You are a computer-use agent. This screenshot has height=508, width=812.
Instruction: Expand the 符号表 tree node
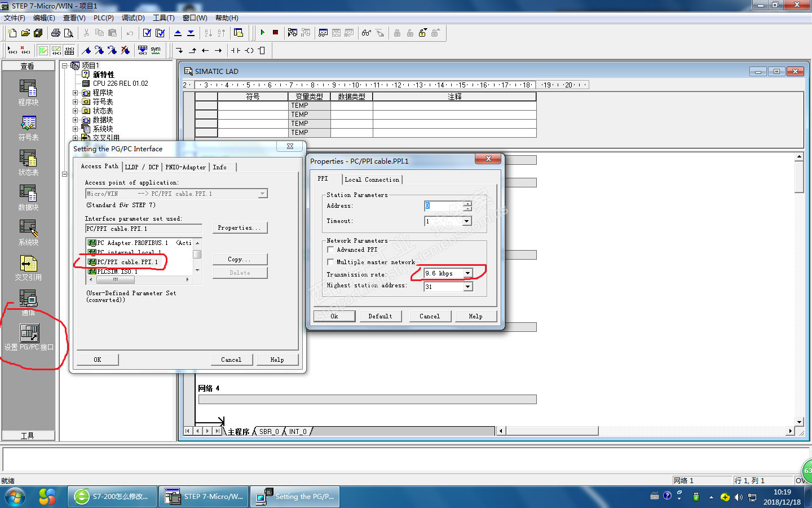(x=75, y=102)
